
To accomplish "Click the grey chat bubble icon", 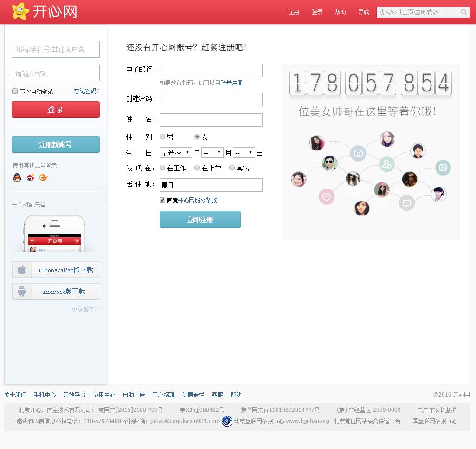I will coord(407,202).
